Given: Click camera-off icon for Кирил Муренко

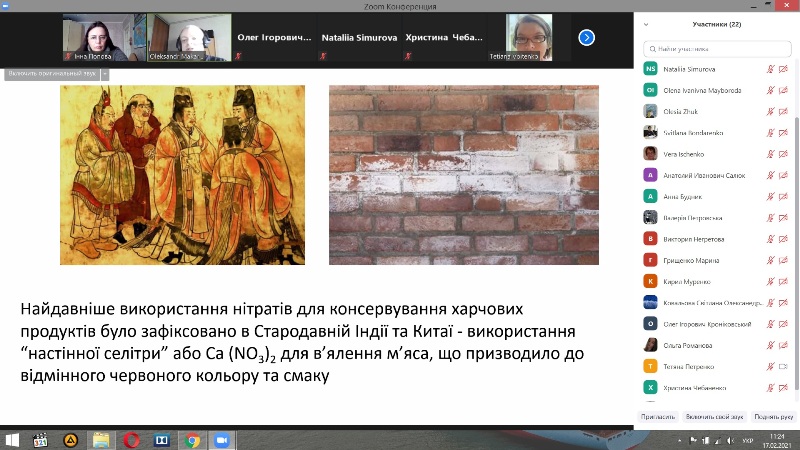Looking at the screenshot, I should point(783,282).
